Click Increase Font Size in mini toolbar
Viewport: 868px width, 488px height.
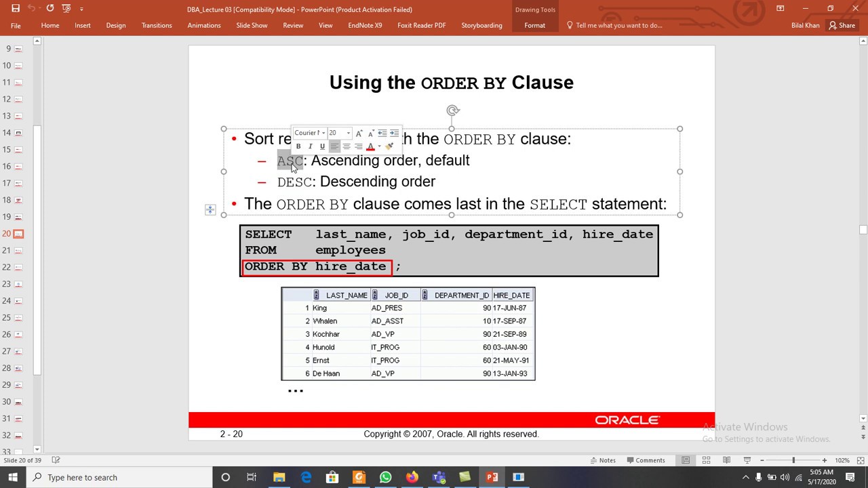tap(359, 133)
